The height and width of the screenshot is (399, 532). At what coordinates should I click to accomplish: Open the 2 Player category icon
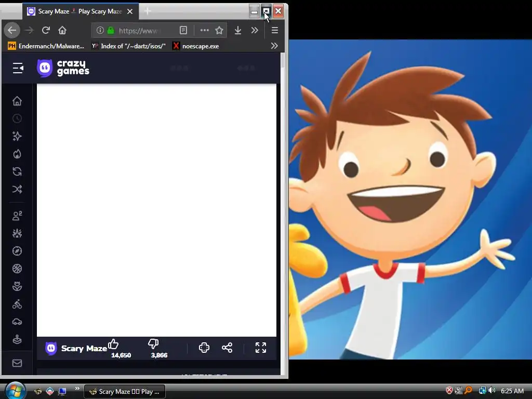point(17,216)
